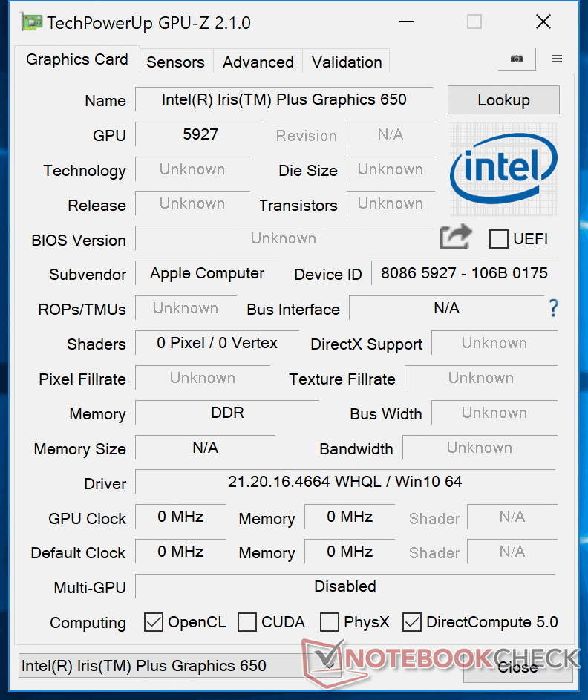588x700 pixels.
Task: Click the GPU-Z title bar icon
Action: pos(31,22)
